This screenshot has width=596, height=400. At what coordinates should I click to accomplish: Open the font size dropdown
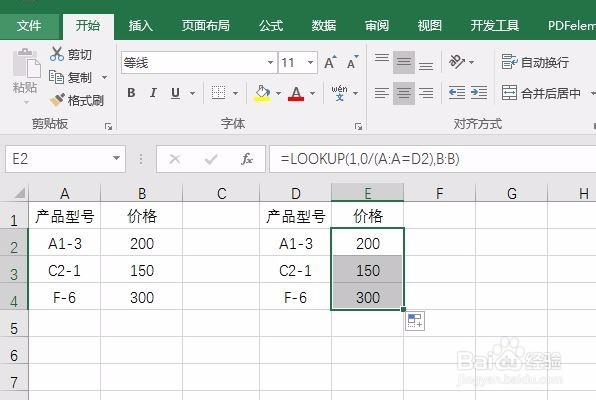pos(311,62)
